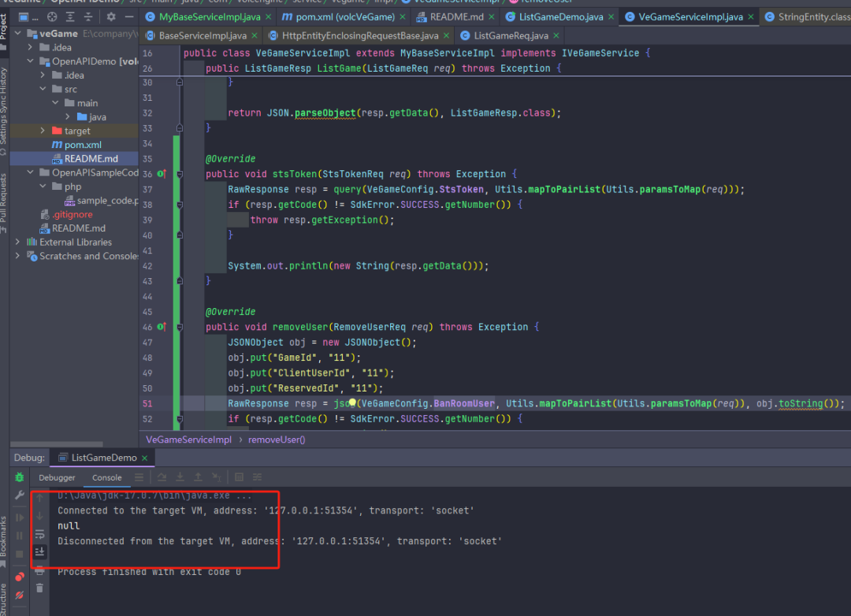Click the pause program icon
The height and width of the screenshot is (616, 851).
[20, 536]
